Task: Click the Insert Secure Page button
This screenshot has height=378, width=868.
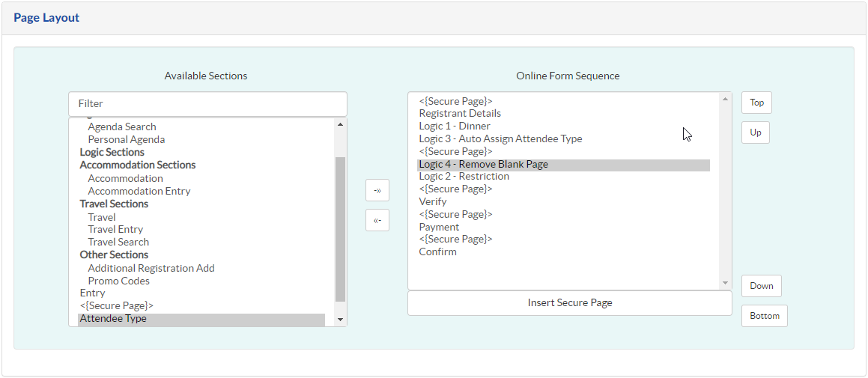Action: click(x=570, y=302)
